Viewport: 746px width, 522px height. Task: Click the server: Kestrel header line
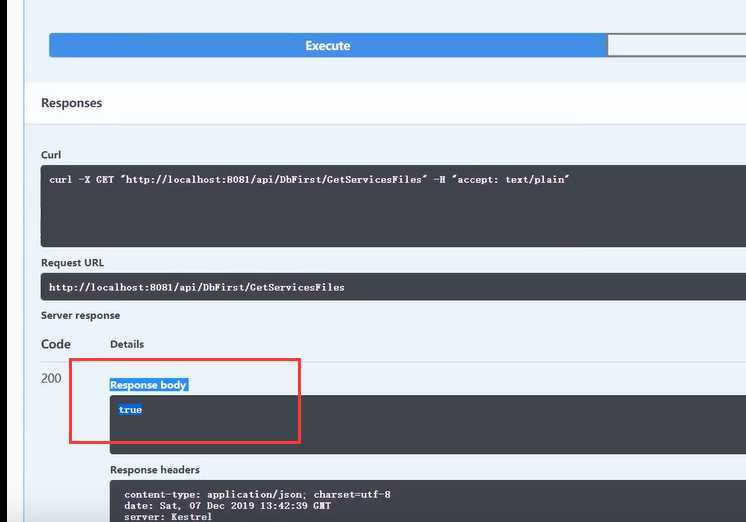(168, 516)
